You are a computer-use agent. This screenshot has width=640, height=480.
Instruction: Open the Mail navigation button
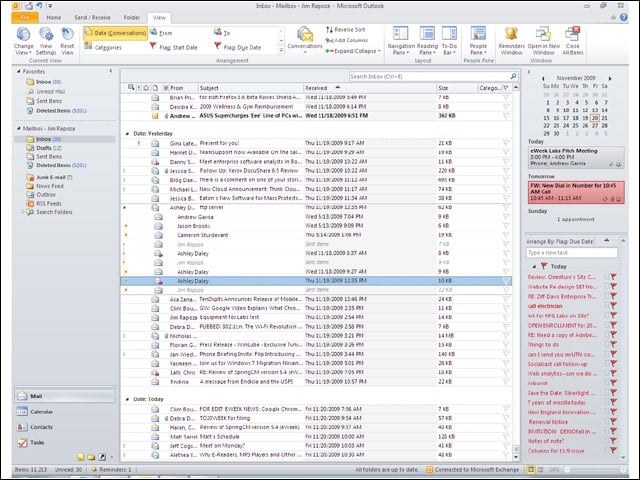coord(64,396)
